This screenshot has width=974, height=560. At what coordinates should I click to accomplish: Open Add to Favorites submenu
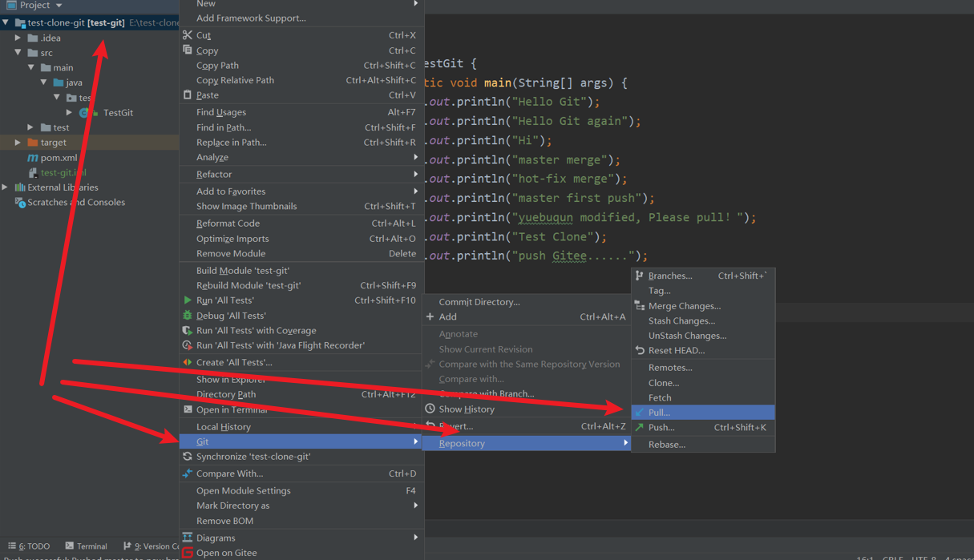[x=301, y=191]
